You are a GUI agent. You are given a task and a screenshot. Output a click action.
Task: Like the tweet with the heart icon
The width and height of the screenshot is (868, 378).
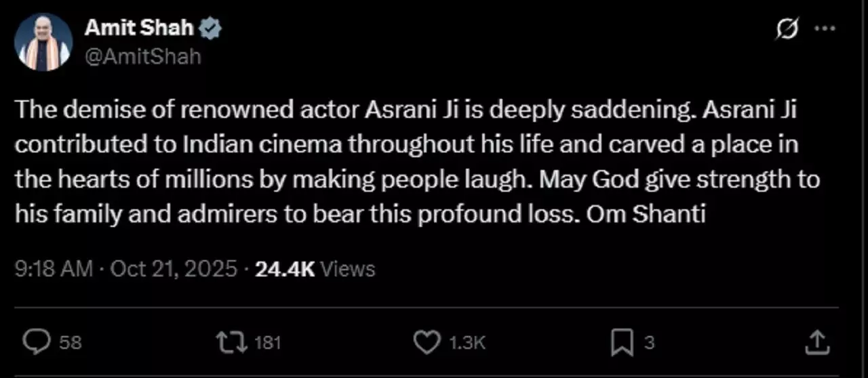tap(427, 342)
